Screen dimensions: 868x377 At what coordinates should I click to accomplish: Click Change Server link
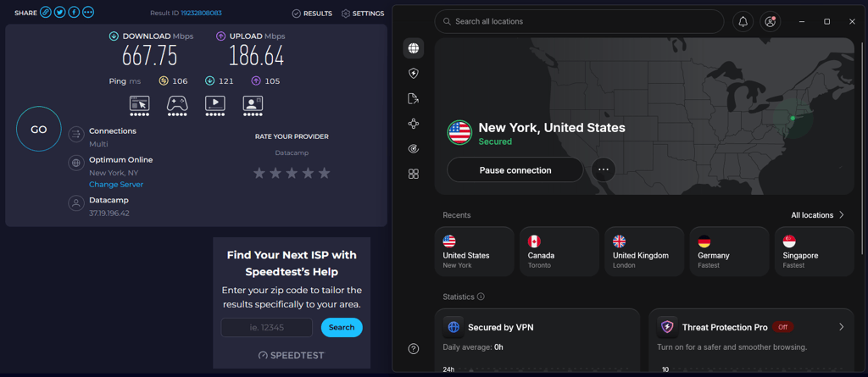click(116, 185)
